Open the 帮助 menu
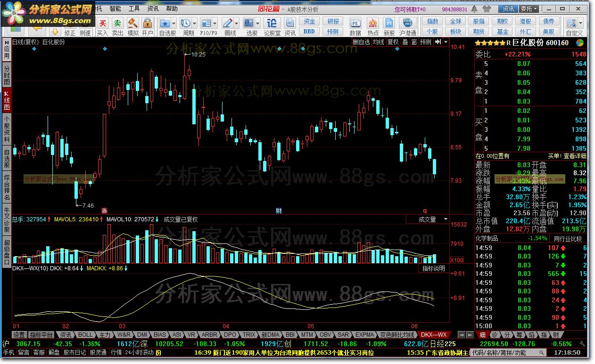This screenshot has width=595, height=364. (x=172, y=8)
